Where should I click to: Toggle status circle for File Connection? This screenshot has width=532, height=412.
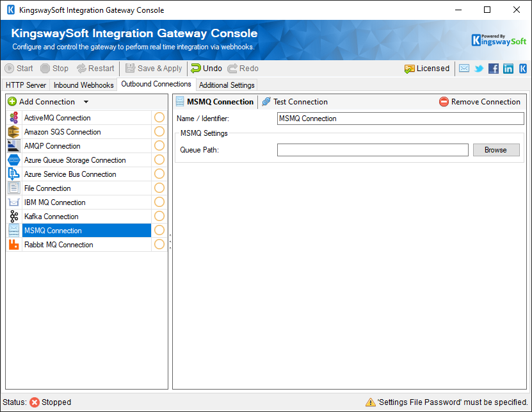point(159,188)
